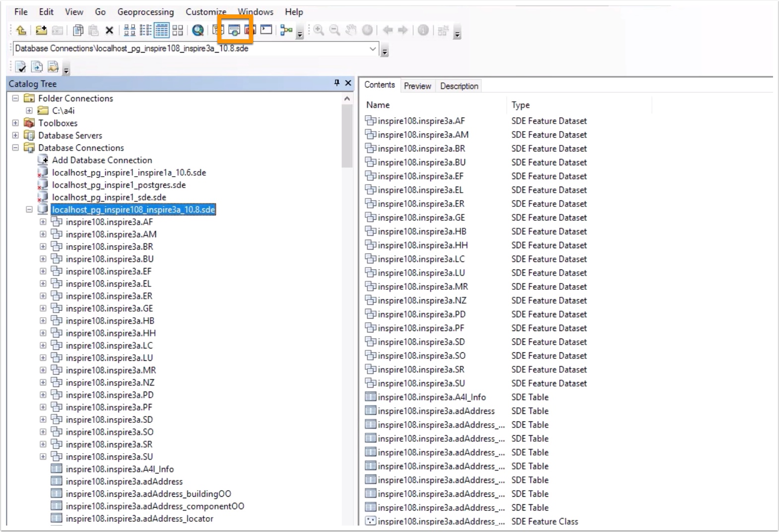Select inspire108.inspire3a.PD in Contents list
The image size is (779, 532).
tap(422, 315)
